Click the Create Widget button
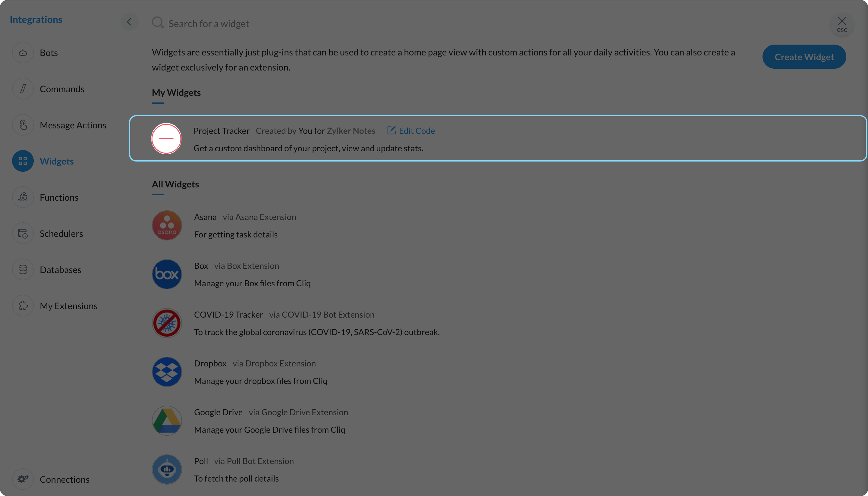868x496 pixels. [804, 57]
